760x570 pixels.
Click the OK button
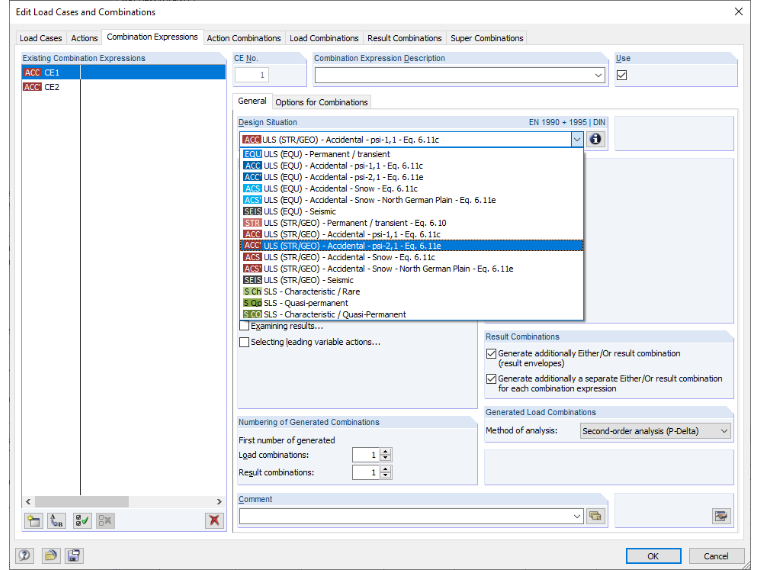653,556
